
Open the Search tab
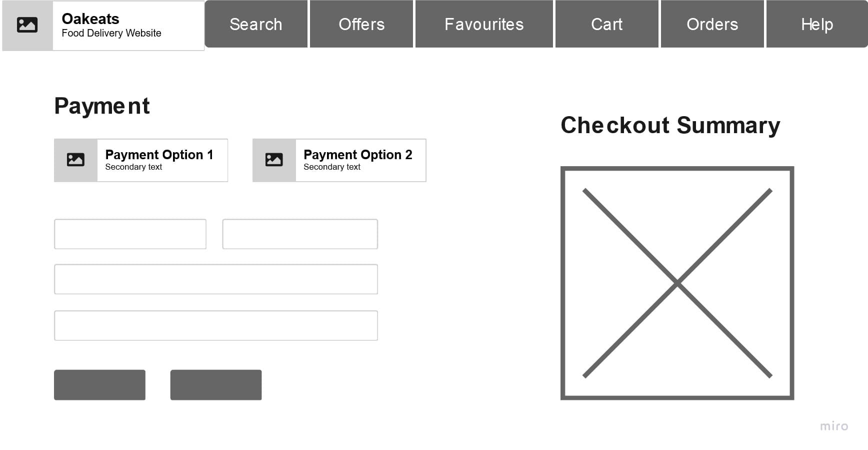[x=255, y=24]
